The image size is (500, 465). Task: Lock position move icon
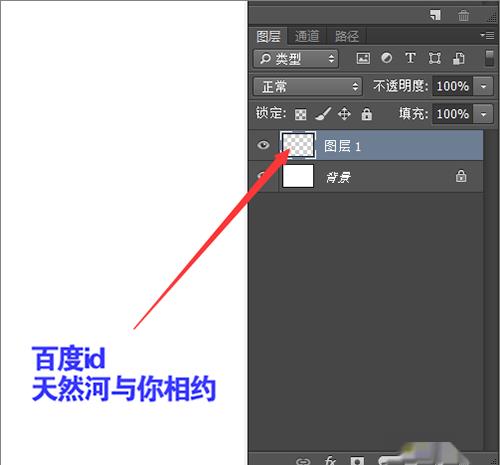344,114
